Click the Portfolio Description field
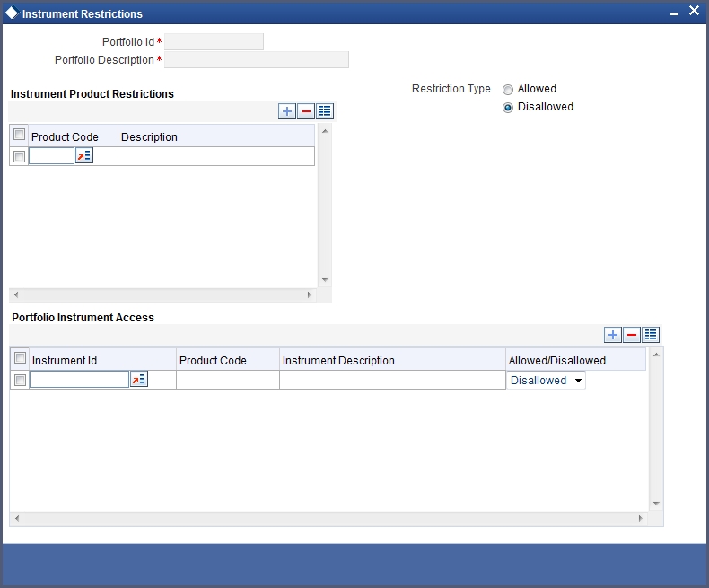 [x=257, y=60]
